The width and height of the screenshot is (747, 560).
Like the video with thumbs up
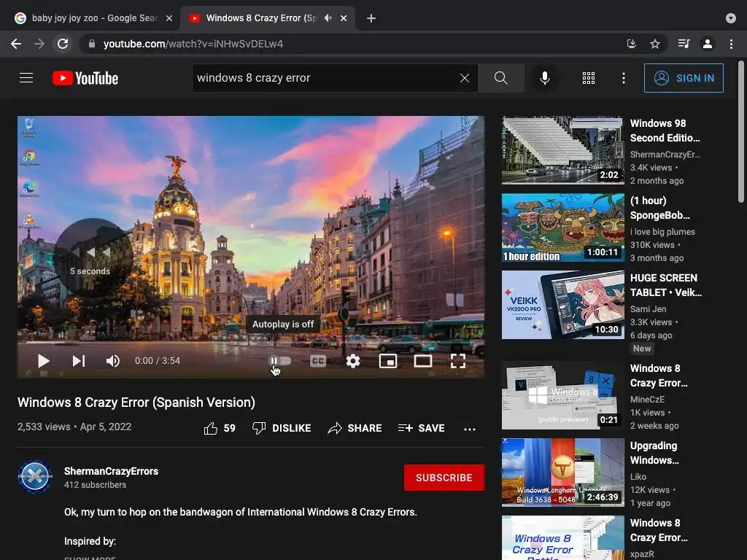220,428
